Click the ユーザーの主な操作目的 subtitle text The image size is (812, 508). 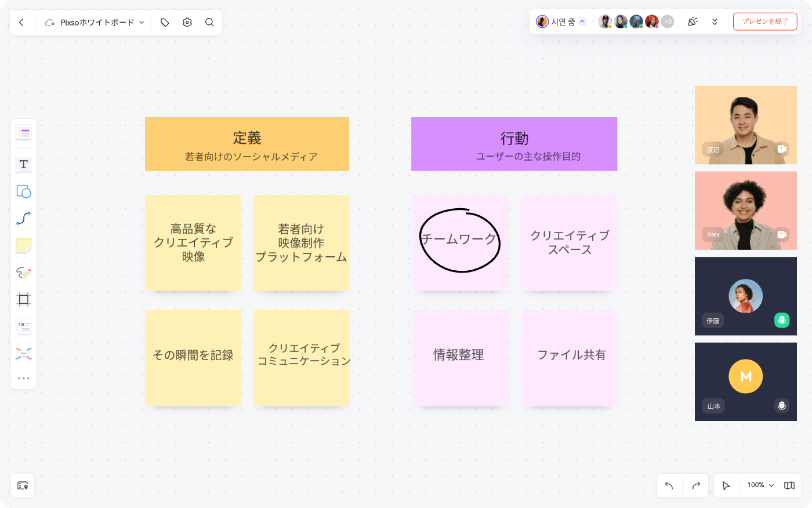[528, 157]
